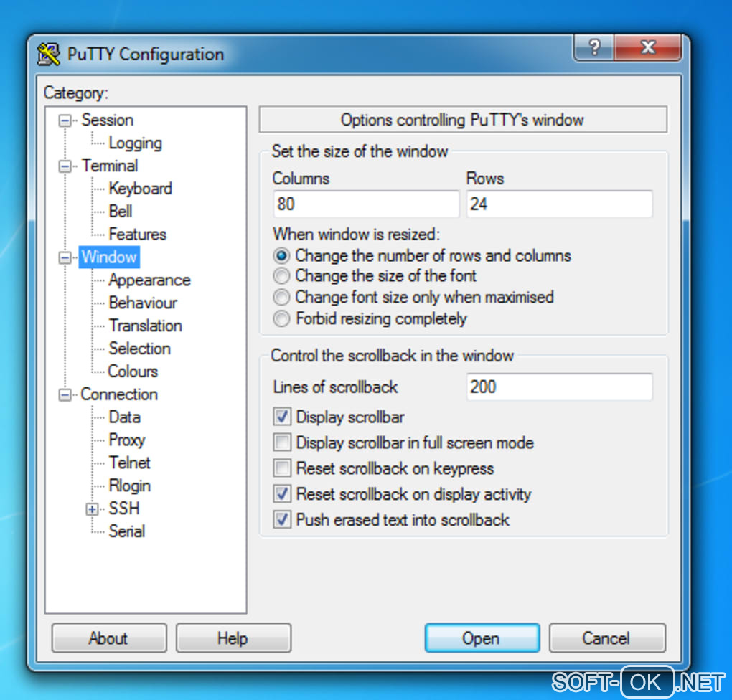Disable Reset scrollback on display activity
This screenshot has width=732, height=700.
(x=282, y=493)
